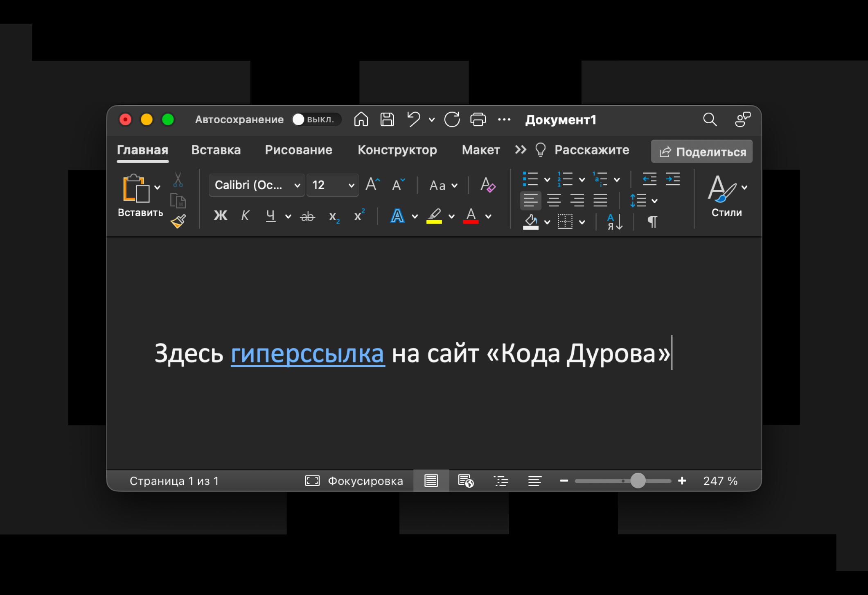Screen dimensions: 868x595
Task: Show paragraph marks with pilcrow button
Action: 652,222
